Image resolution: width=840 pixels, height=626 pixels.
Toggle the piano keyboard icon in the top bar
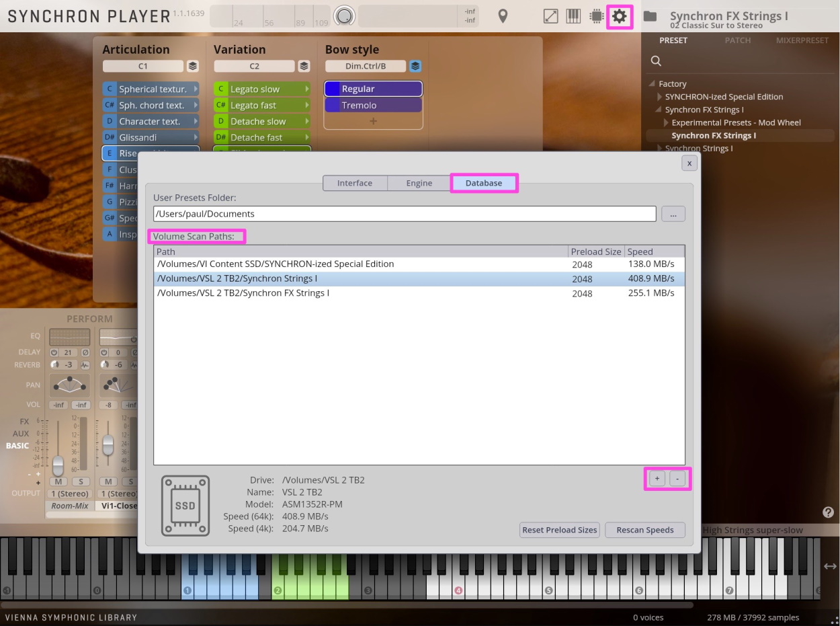573,17
